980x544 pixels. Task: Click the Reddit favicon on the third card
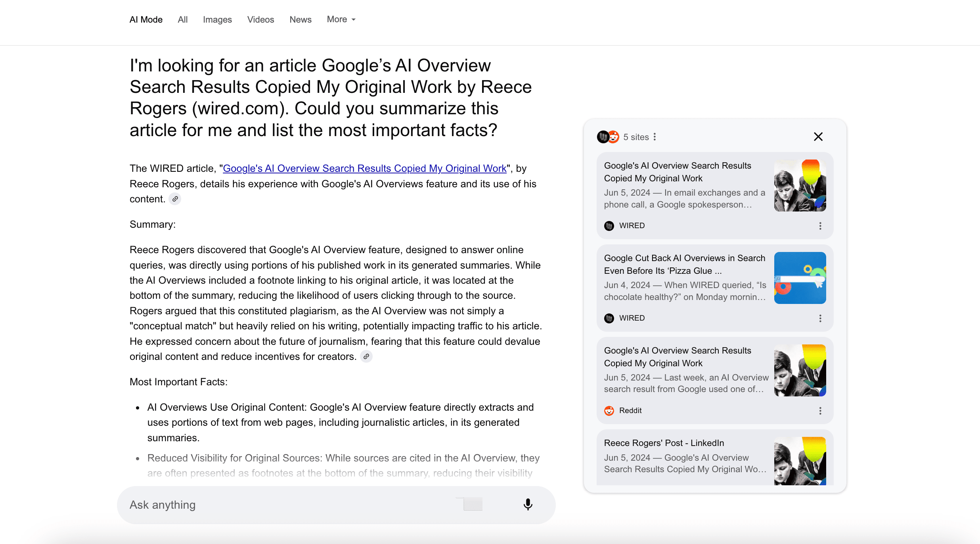point(609,411)
